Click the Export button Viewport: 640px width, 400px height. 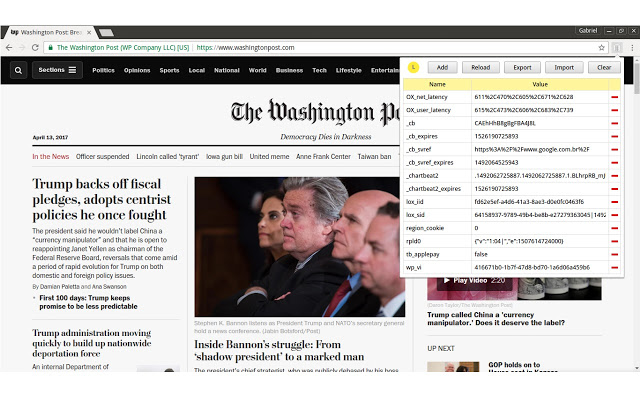point(522,67)
